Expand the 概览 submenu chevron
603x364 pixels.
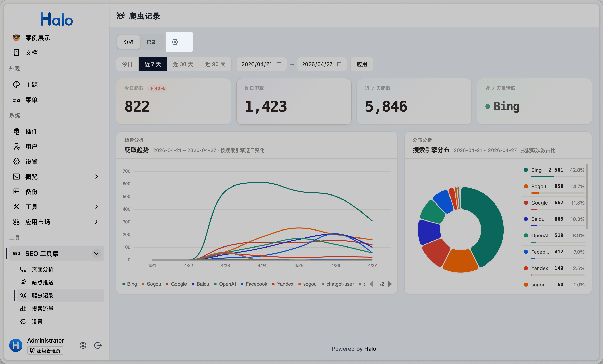(96, 176)
